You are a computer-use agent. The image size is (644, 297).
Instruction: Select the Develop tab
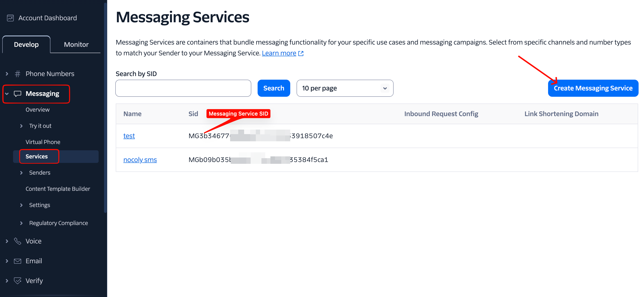pos(26,45)
